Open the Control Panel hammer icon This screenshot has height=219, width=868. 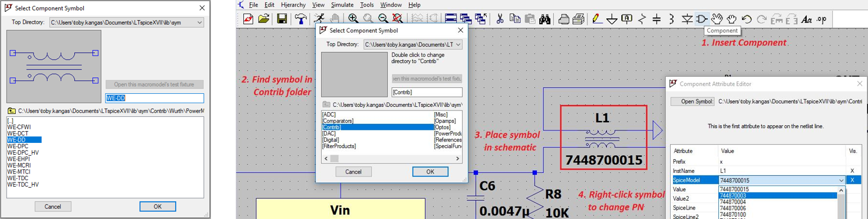coord(301,19)
